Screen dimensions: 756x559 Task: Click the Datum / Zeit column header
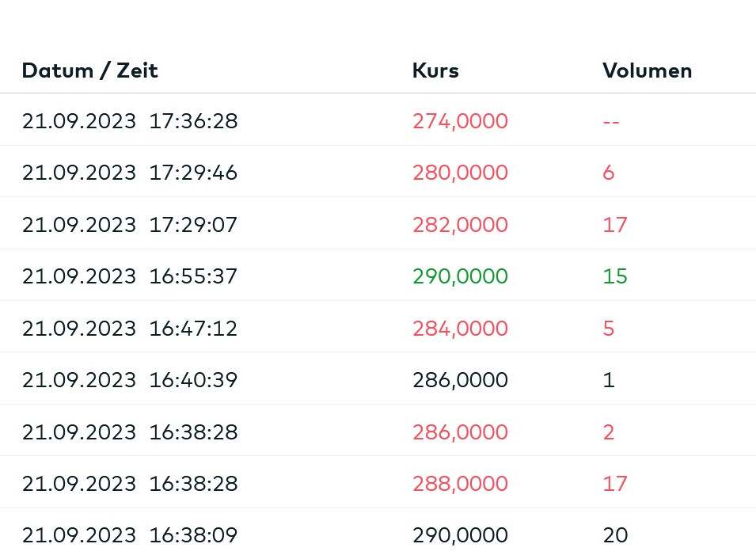click(89, 70)
